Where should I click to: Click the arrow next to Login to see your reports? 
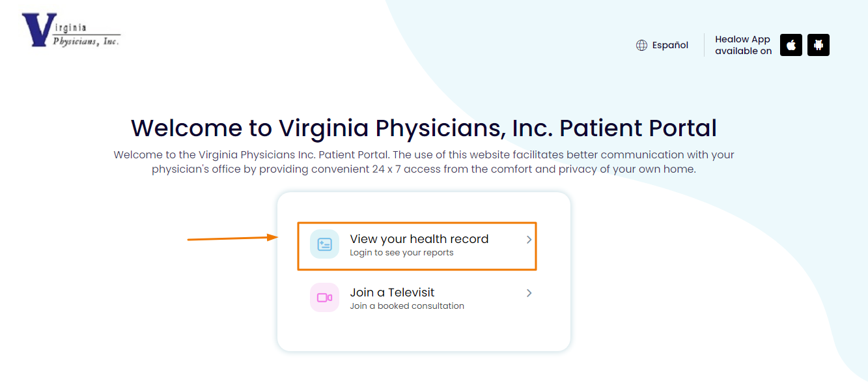[529, 239]
